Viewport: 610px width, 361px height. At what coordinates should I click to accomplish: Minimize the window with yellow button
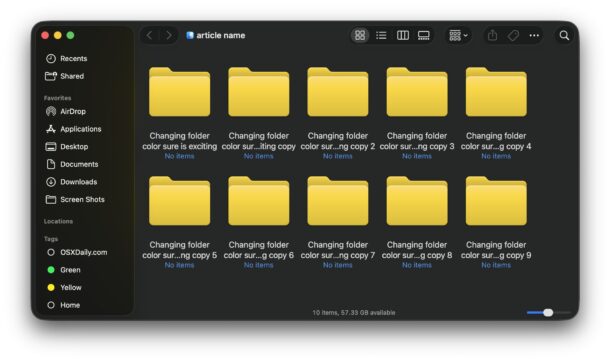[x=58, y=35]
